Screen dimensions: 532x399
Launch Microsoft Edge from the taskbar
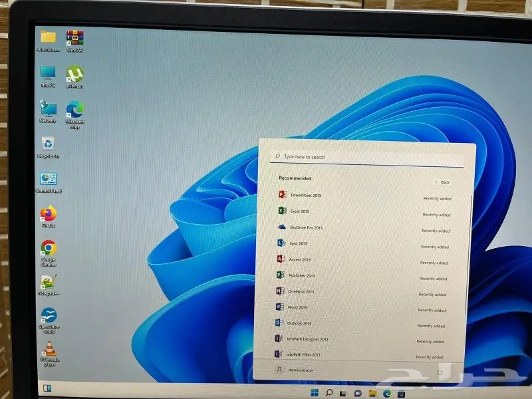387,394
